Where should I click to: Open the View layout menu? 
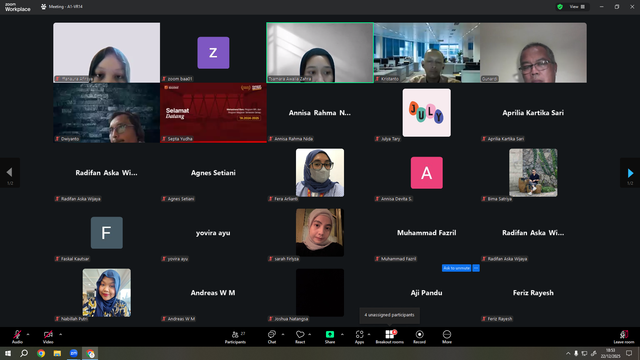tap(577, 7)
